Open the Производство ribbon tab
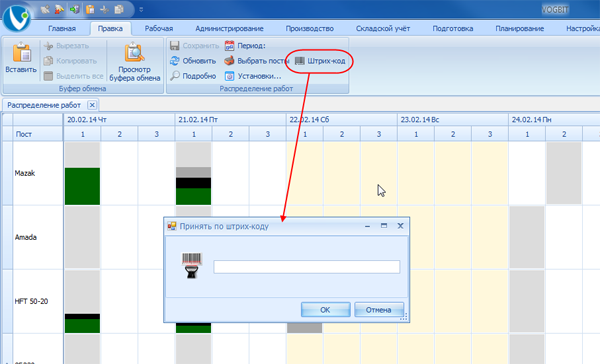 tap(310, 29)
